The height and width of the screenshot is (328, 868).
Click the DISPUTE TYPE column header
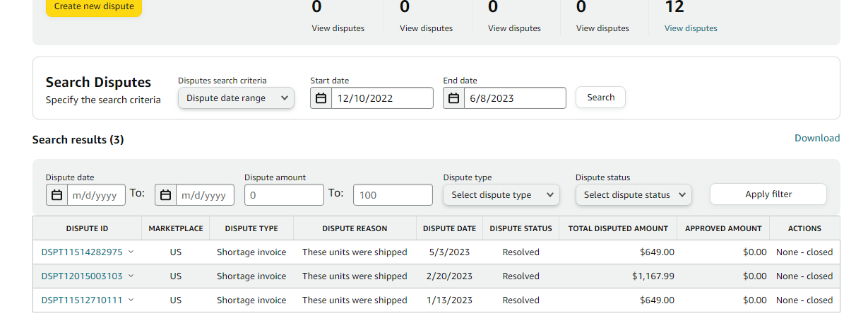[x=251, y=228]
